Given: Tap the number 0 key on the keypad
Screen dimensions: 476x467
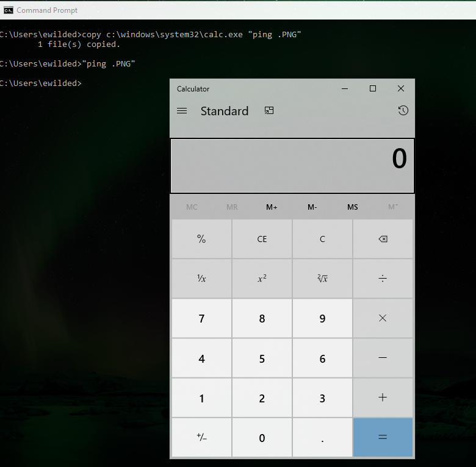Looking at the screenshot, I should point(262,437).
